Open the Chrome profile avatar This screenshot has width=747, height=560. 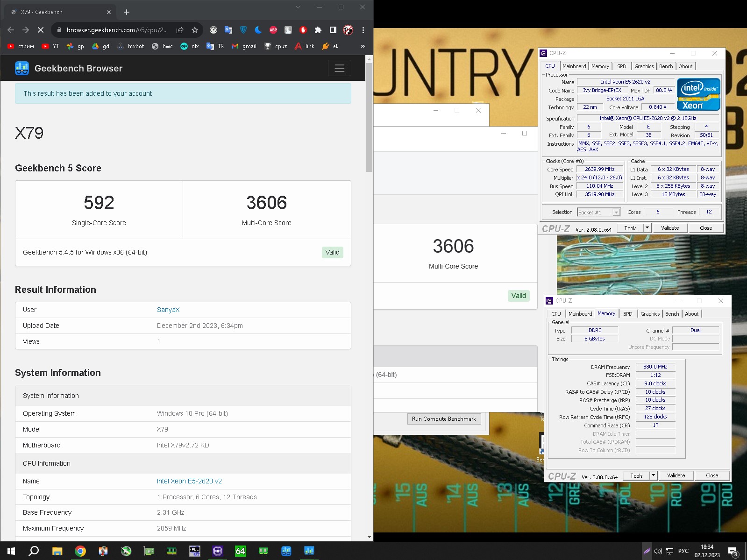click(348, 30)
